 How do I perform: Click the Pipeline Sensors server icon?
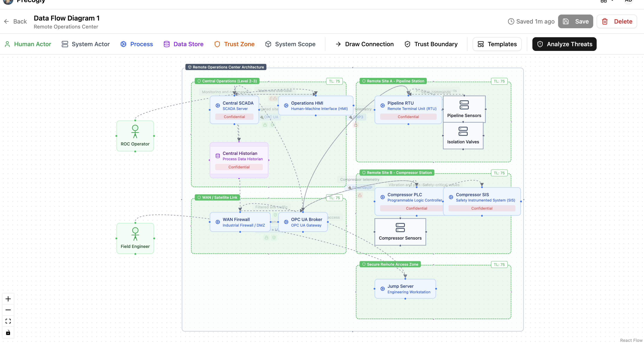464,105
